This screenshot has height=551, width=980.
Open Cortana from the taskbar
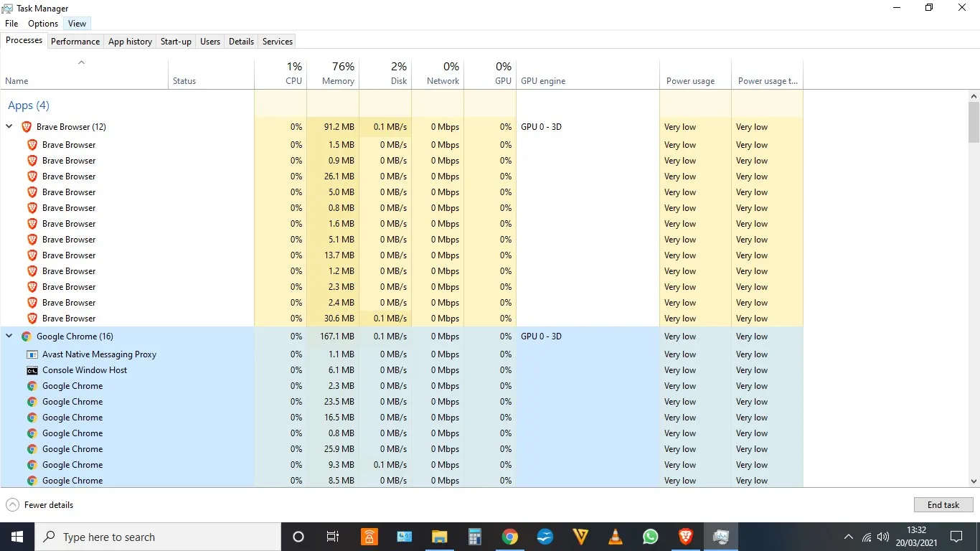click(298, 537)
